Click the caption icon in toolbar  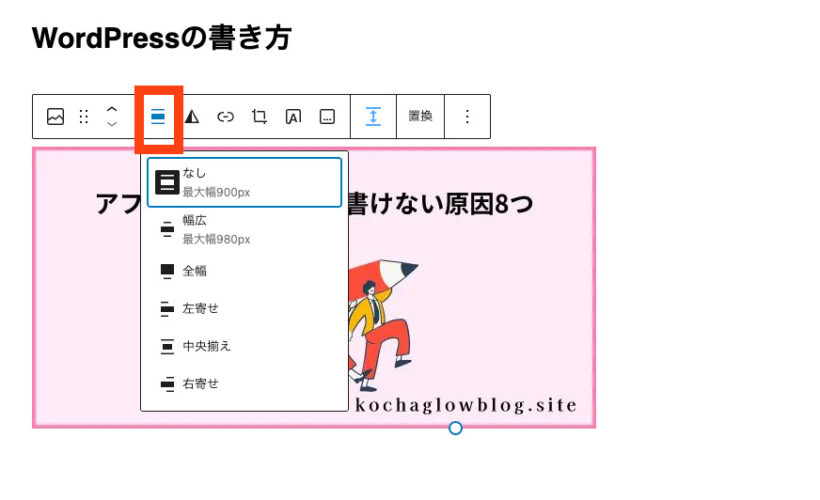coord(327,117)
